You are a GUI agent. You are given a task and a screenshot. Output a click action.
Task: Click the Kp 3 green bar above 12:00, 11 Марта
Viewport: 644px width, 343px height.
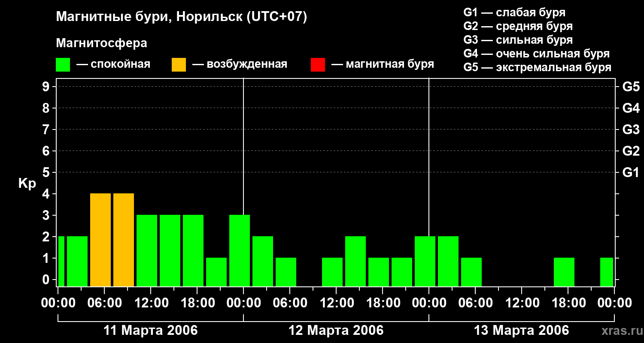(147, 250)
